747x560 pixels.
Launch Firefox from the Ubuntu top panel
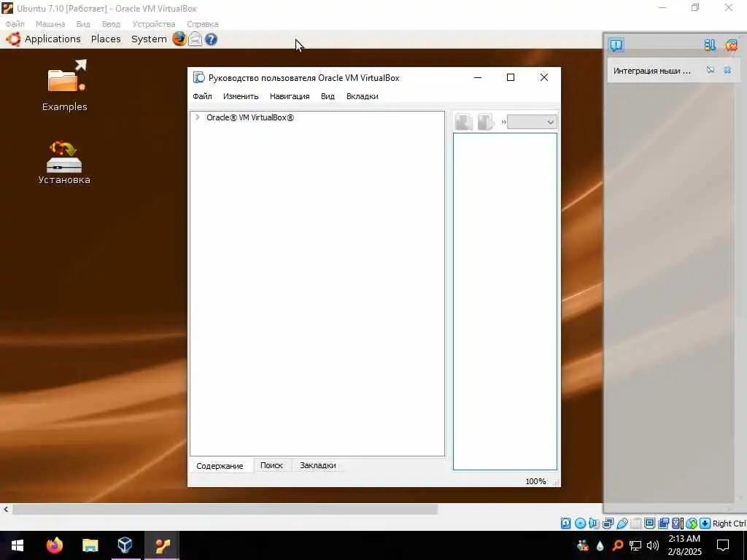click(179, 39)
